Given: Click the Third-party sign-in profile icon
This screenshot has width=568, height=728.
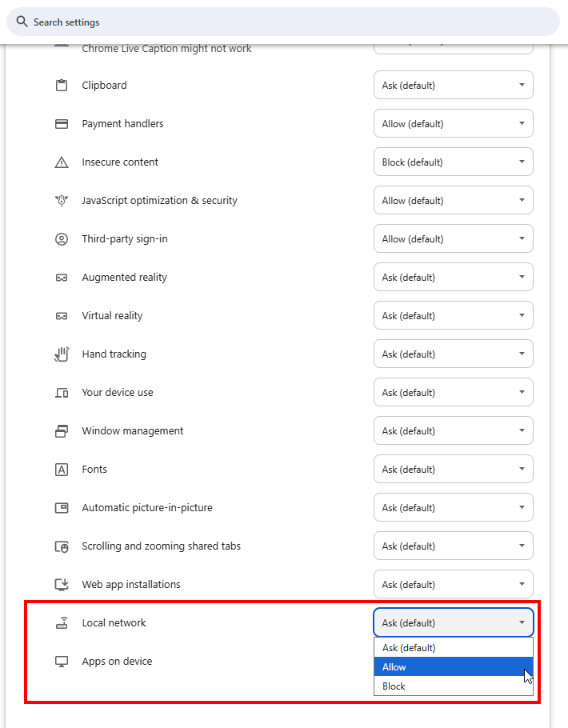Looking at the screenshot, I should pyautogui.click(x=62, y=238).
